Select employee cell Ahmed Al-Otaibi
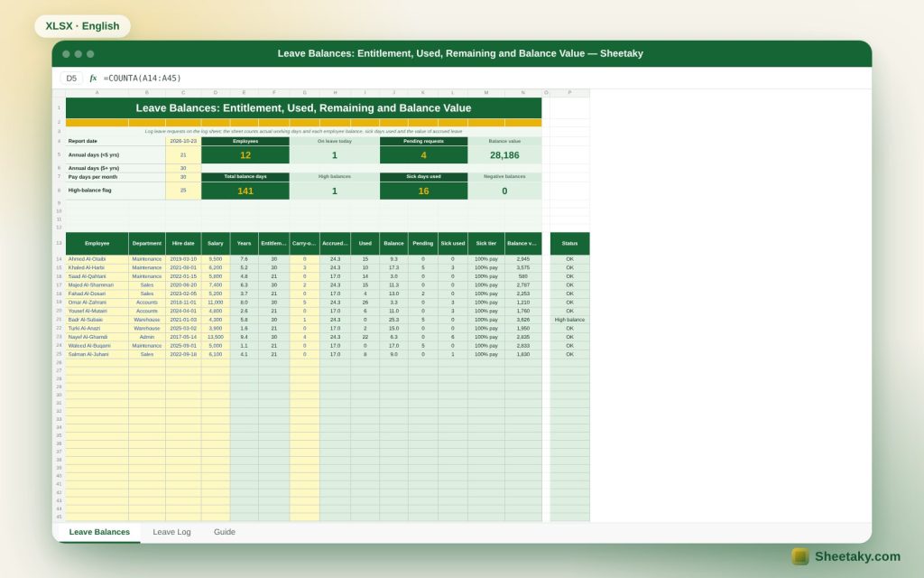Screen dimensions: 924x578 tap(97, 259)
